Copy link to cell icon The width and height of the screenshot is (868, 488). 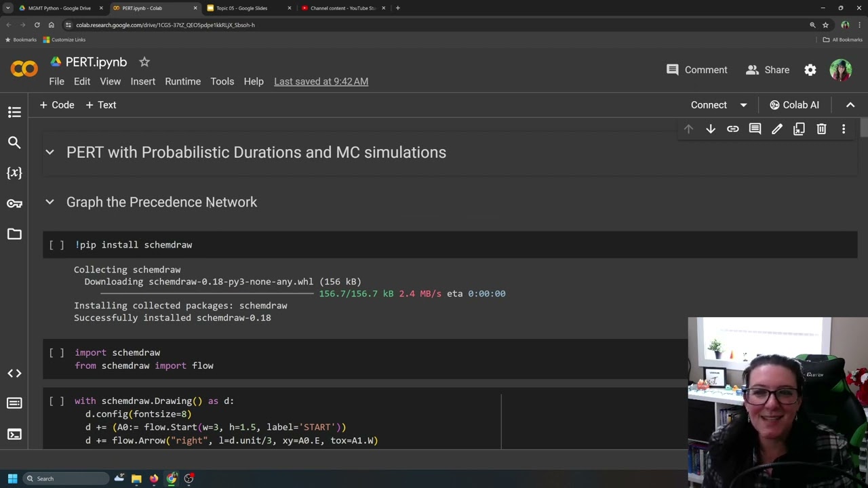click(x=732, y=129)
